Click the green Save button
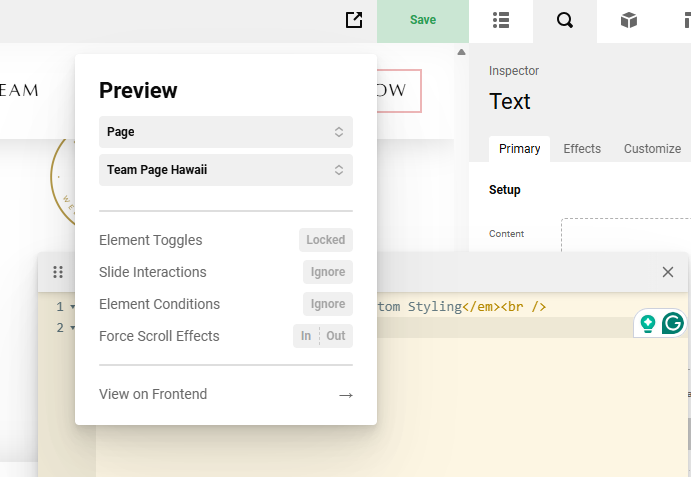 point(423,20)
